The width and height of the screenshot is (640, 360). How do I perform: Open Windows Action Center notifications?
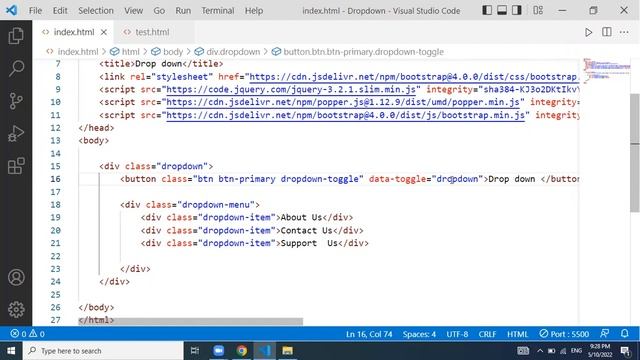pos(625,351)
